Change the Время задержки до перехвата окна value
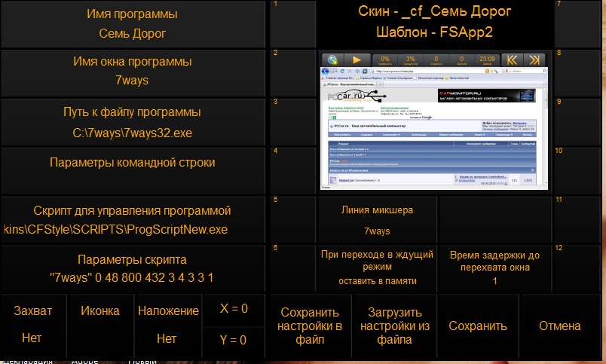Image resolution: width=606 pixels, height=364 pixels. tap(494, 267)
